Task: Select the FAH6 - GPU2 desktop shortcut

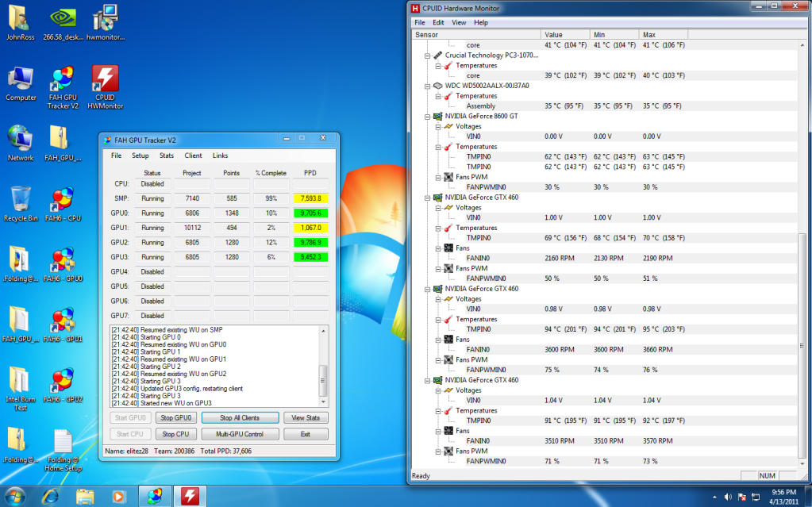Action: (63, 386)
